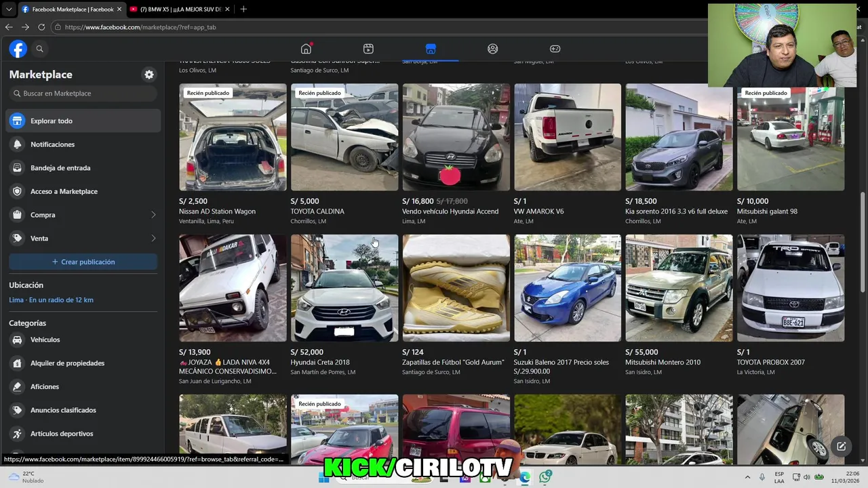Close the BMW X5 YouTube tab
This screenshot has height=488, width=868.
click(227, 9)
